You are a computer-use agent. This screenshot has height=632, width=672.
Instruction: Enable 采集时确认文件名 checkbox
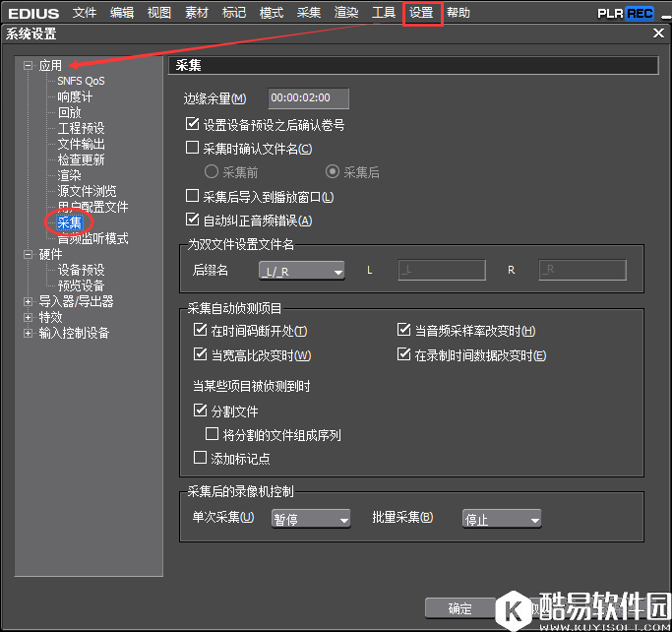(192, 148)
